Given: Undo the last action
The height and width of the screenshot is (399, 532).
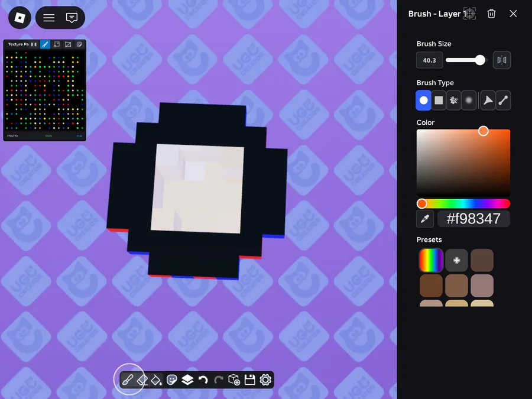Looking at the screenshot, I should (203, 379).
